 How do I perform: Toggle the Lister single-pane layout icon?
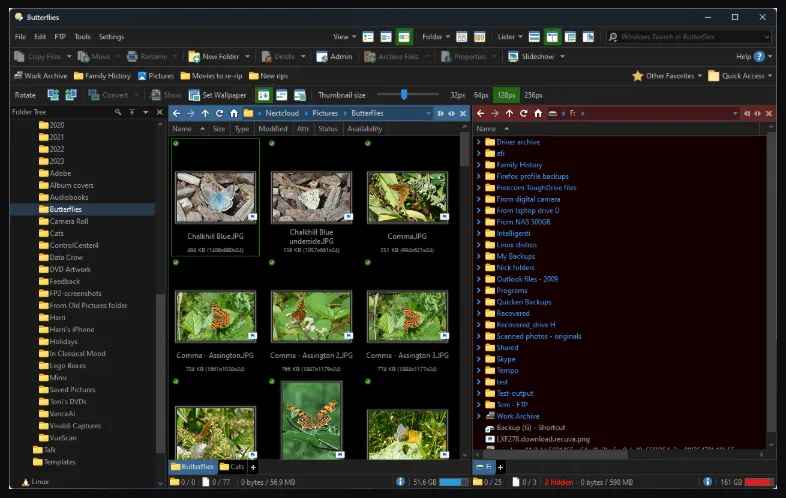534,37
